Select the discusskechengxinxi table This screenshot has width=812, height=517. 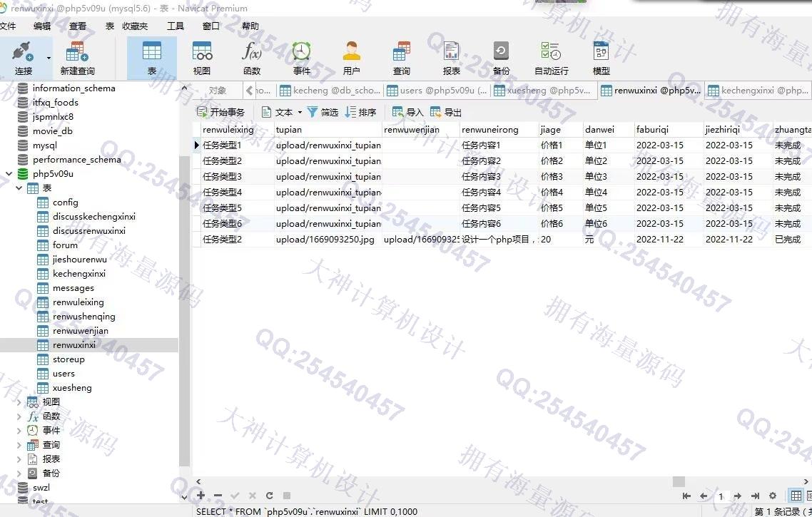click(x=93, y=216)
